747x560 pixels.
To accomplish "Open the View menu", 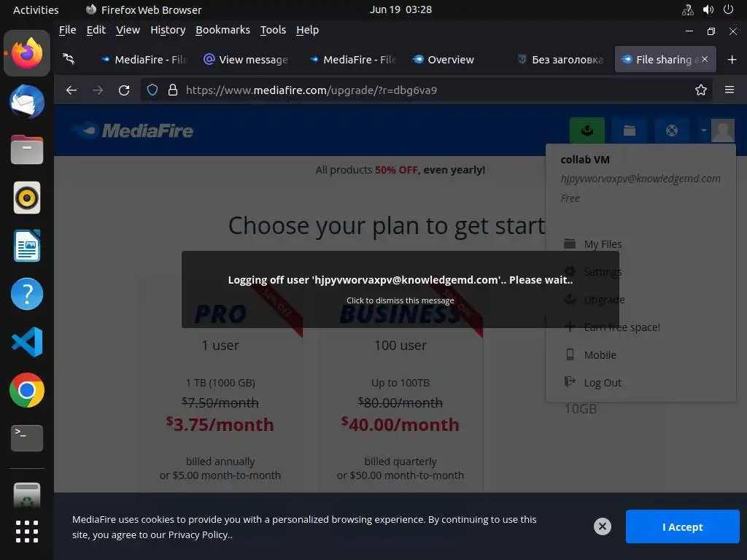I will click(128, 30).
